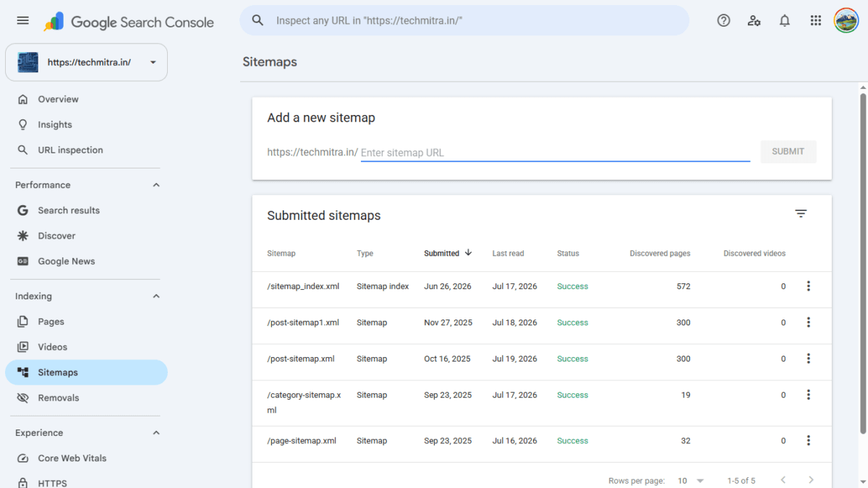Click Success status of /page-sitemap.xml

pyautogui.click(x=573, y=440)
